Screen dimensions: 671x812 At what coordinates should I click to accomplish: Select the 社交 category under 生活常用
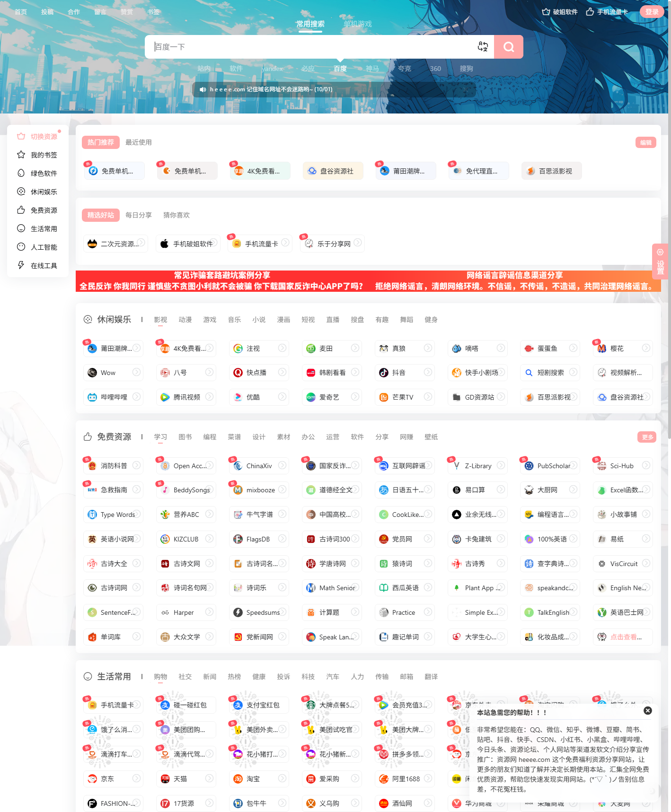click(185, 677)
